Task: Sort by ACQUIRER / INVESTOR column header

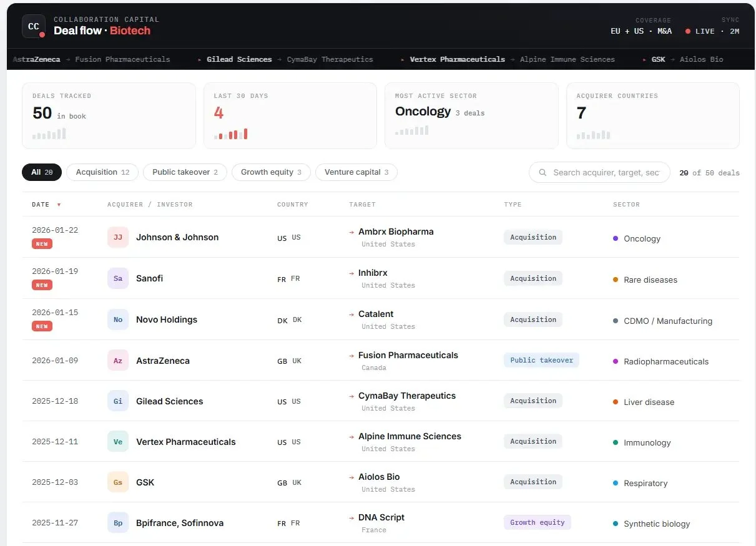Action: click(150, 205)
